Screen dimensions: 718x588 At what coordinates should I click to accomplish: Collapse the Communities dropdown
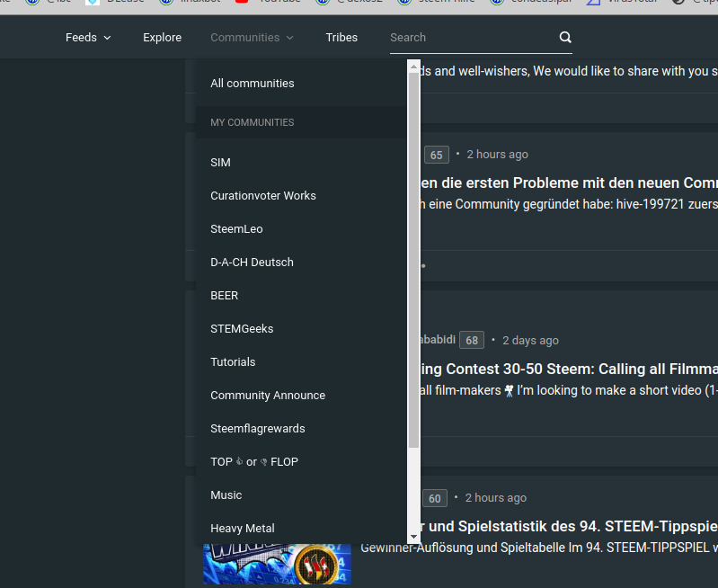tap(252, 38)
